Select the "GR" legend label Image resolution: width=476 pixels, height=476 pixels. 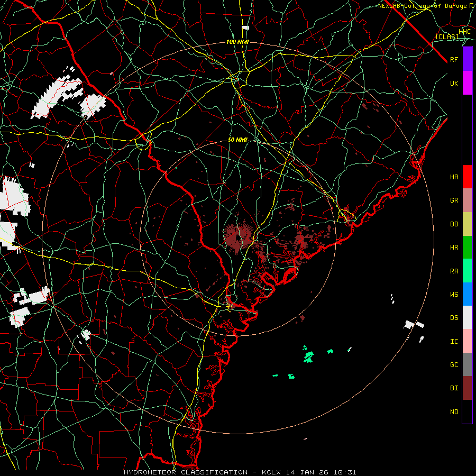(454, 200)
